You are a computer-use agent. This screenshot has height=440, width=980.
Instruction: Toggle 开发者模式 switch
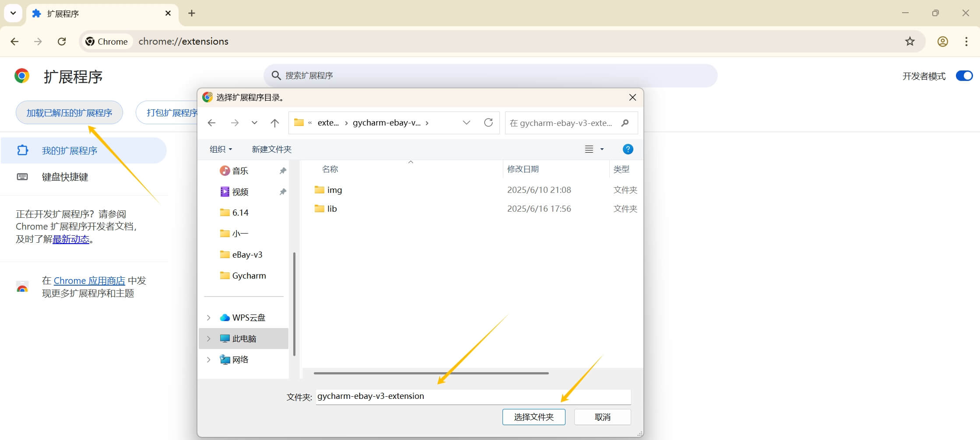pyautogui.click(x=964, y=76)
